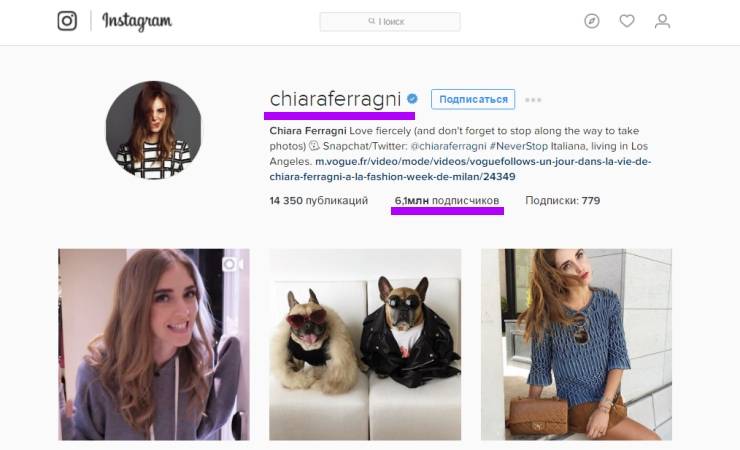
Task: Open the smiling woman video post
Action: pyautogui.click(x=154, y=344)
